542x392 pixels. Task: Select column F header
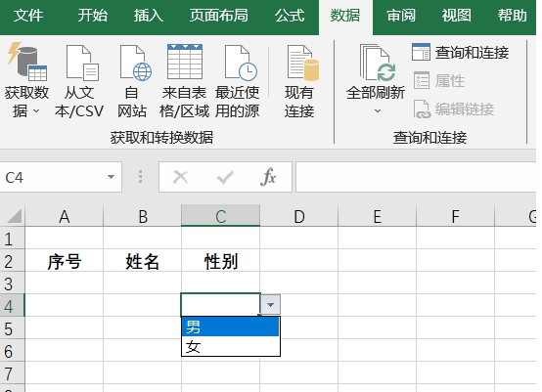456,216
